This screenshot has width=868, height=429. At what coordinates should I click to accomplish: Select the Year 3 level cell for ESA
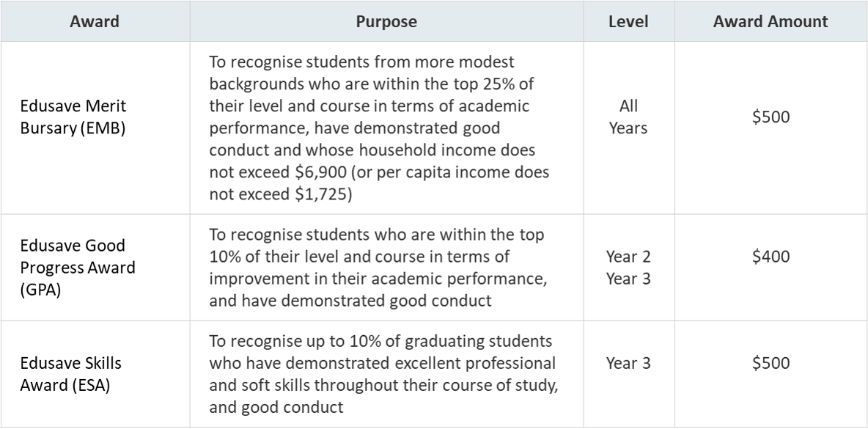[x=628, y=374]
